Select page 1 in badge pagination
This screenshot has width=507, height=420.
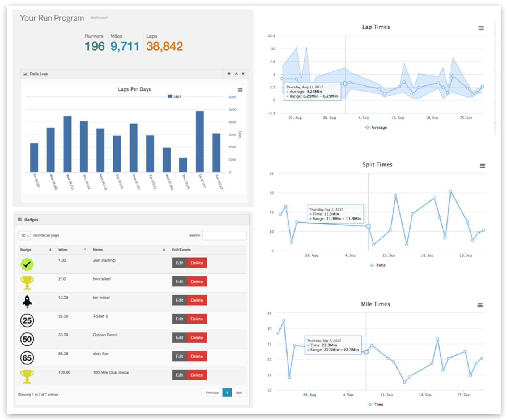point(227,393)
